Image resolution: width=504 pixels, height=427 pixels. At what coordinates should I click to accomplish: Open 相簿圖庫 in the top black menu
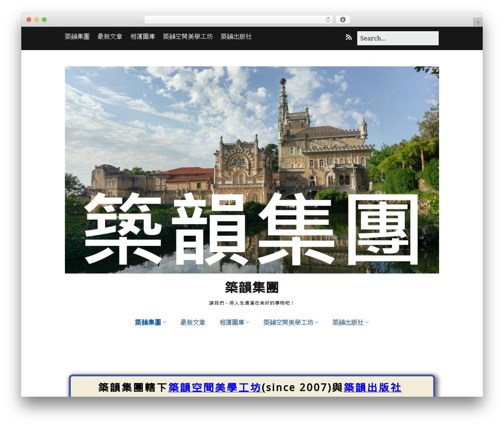coord(143,37)
